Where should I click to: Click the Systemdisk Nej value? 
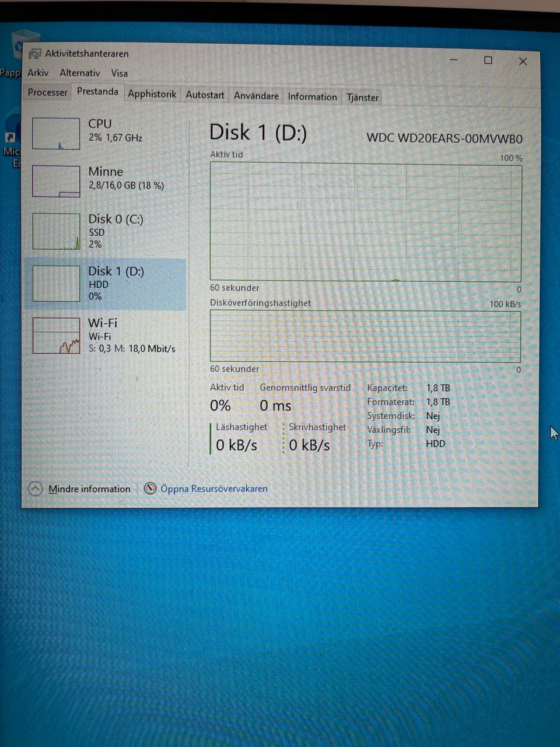coord(433,416)
